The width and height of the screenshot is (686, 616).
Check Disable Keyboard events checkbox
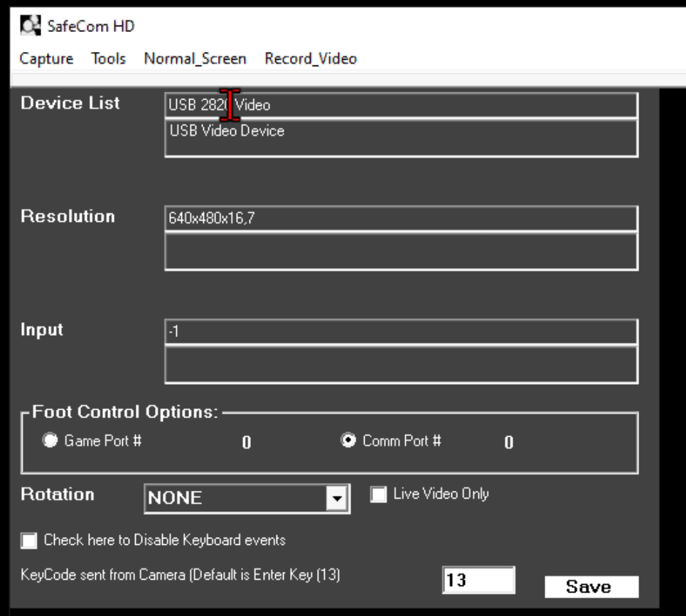29,541
